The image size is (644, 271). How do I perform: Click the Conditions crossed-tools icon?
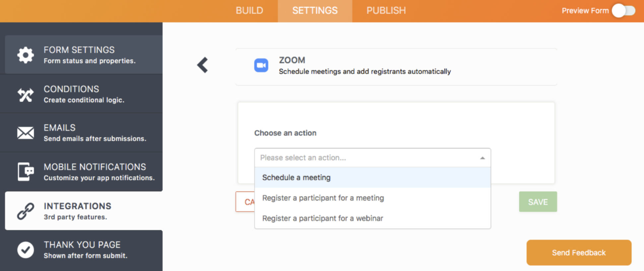point(26,95)
